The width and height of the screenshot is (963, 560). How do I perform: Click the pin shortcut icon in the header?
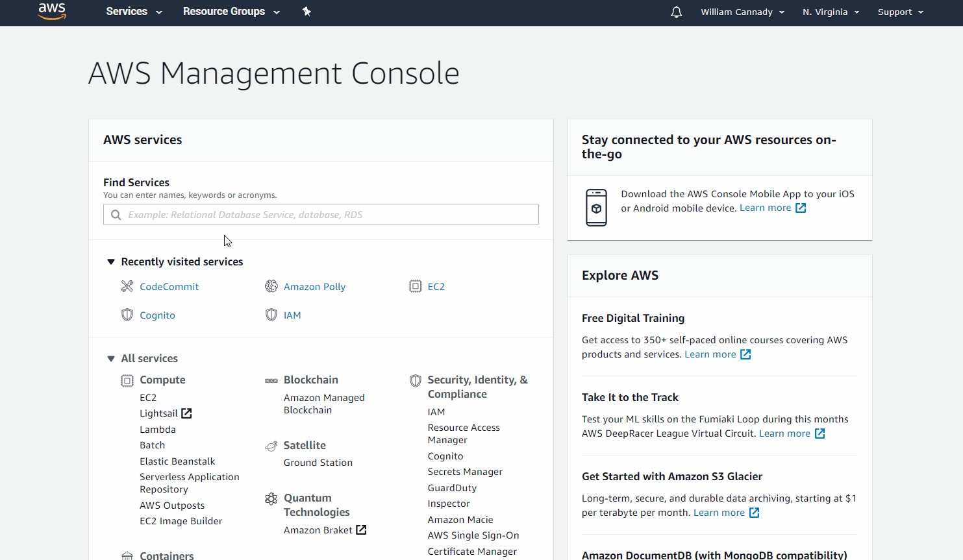pyautogui.click(x=306, y=12)
